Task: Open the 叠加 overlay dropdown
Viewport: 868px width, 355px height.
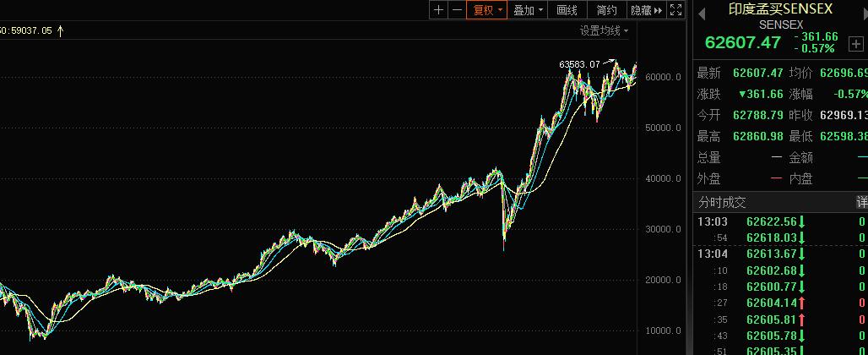Action: (528, 10)
